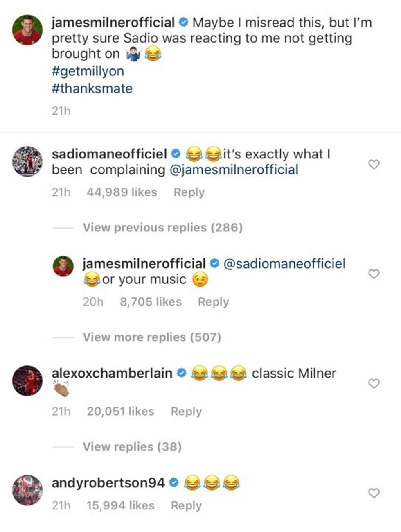The image size is (401, 532).
Task: Like sadiomaneofficiel's comment with heart
Action: click(374, 164)
